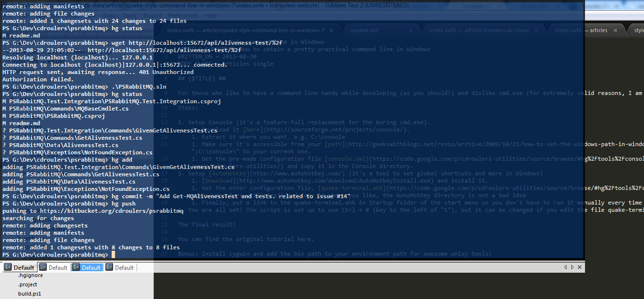The width and height of the screenshot is (644, 299).
Task: Close the index.swtk — articles tab
Action: click(615, 30)
